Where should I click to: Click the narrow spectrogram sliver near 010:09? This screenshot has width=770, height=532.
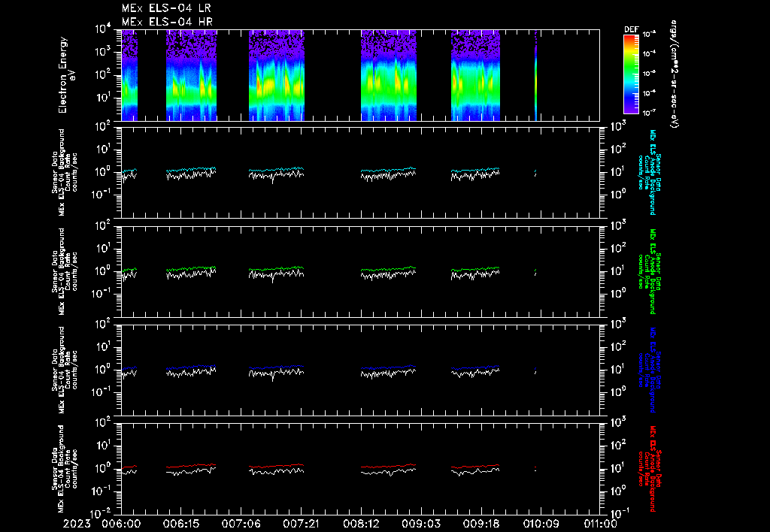click(535, 75)
